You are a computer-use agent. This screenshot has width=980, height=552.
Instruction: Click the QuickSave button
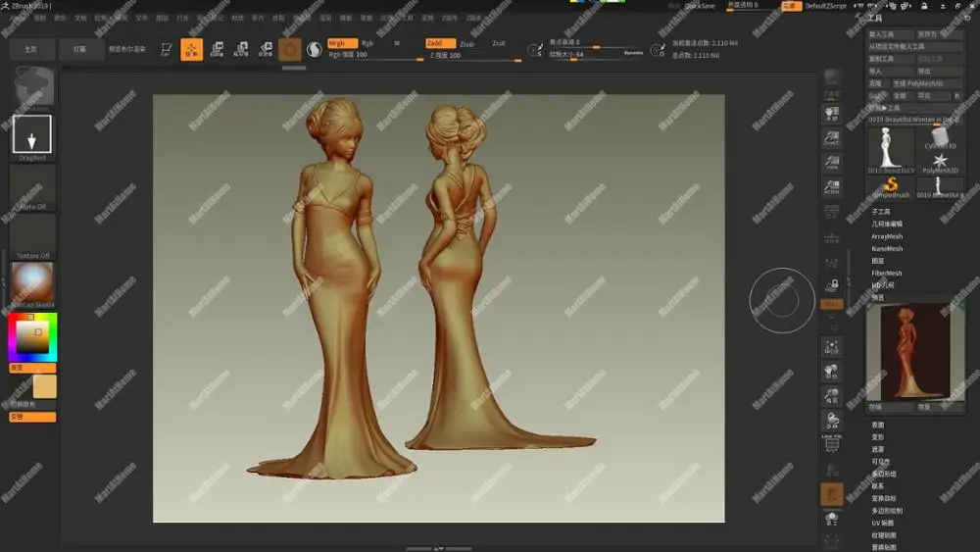click(700, 6)
